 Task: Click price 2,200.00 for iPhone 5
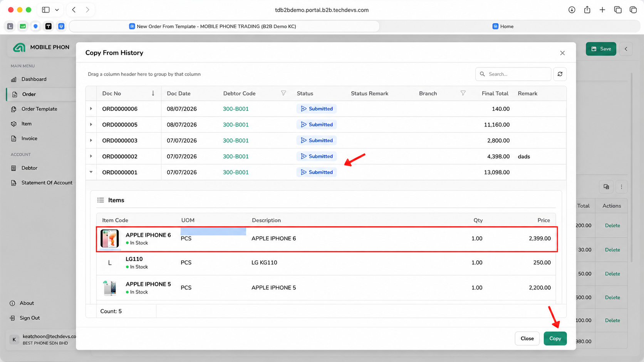click(540, 288)
